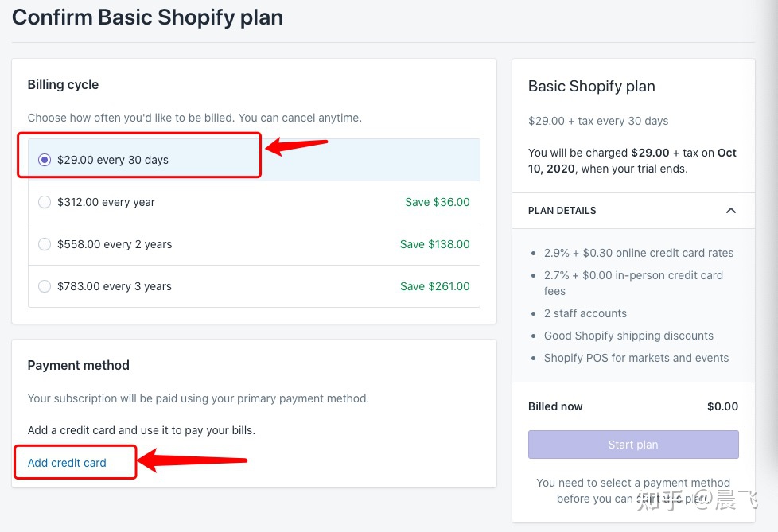
Task: Pick the $558.00 every 2 years radio button
Action: point(45,244)
